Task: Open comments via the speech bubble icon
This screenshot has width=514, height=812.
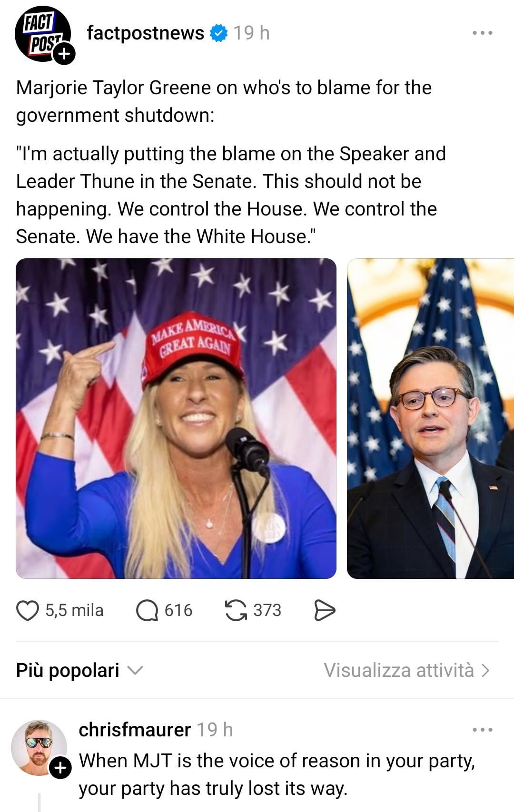Action: 147,610
